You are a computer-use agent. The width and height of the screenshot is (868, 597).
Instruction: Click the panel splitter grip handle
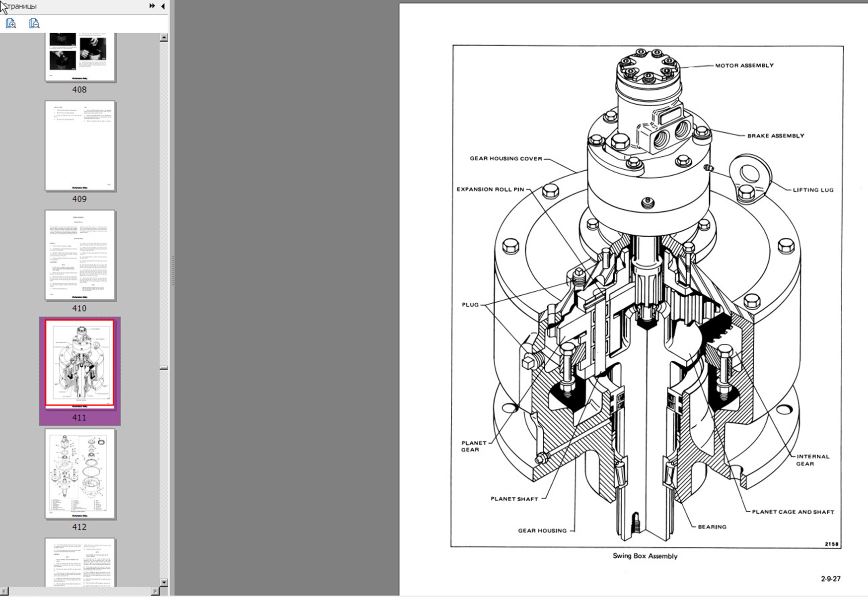(x=172, y=270)
